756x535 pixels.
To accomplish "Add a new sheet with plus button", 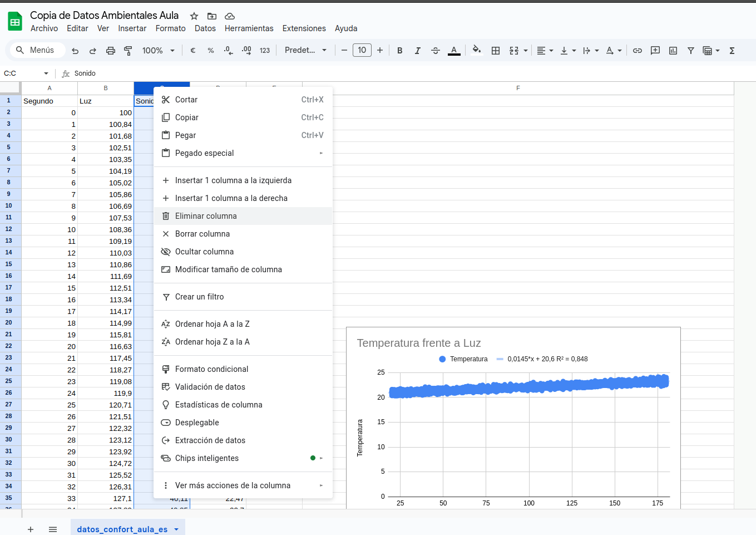I will 31,529.
